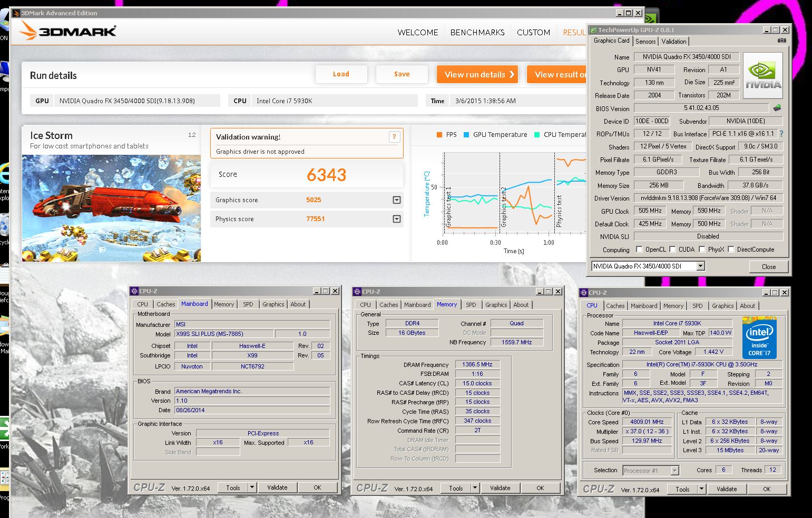Viewport: 812px width, 518px height.
Task: Click the Save button in Run details
Action: coord(402,74)
